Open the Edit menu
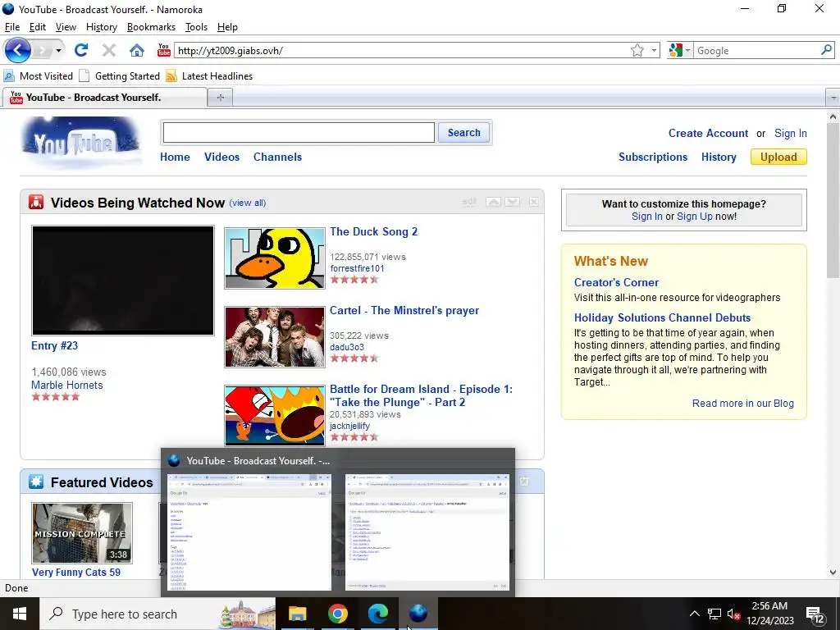The width and height of the screenshot is (840, 630). [x=37, y=27]
